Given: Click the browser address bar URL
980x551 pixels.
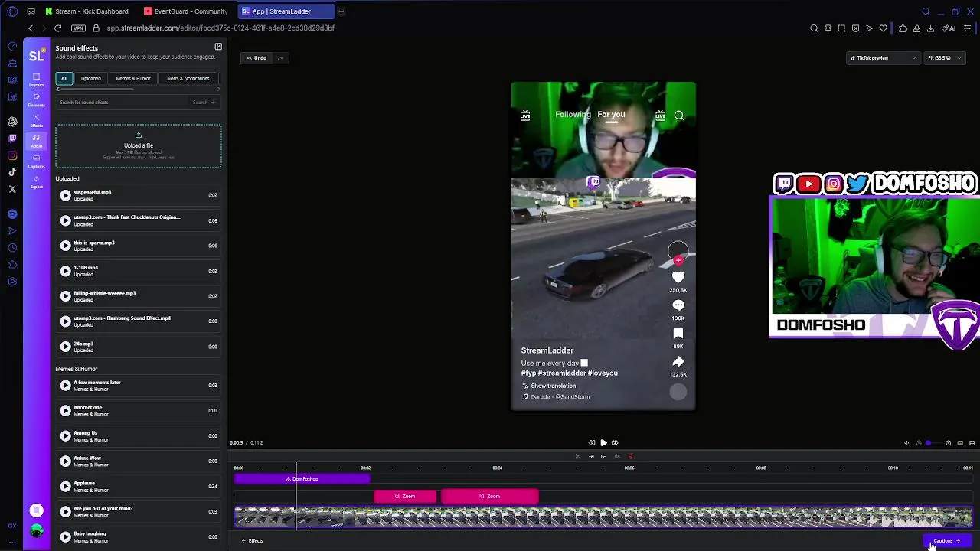Looking at the screenshot, I should click(220, 28).
